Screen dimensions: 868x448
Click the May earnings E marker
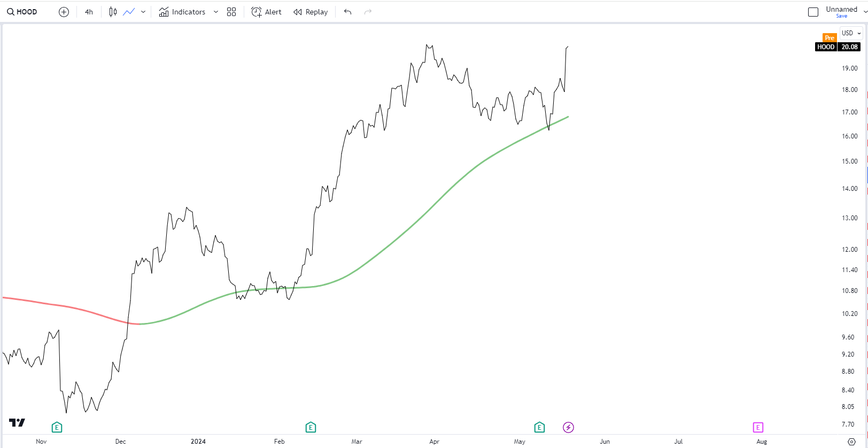tap(539, 427)
